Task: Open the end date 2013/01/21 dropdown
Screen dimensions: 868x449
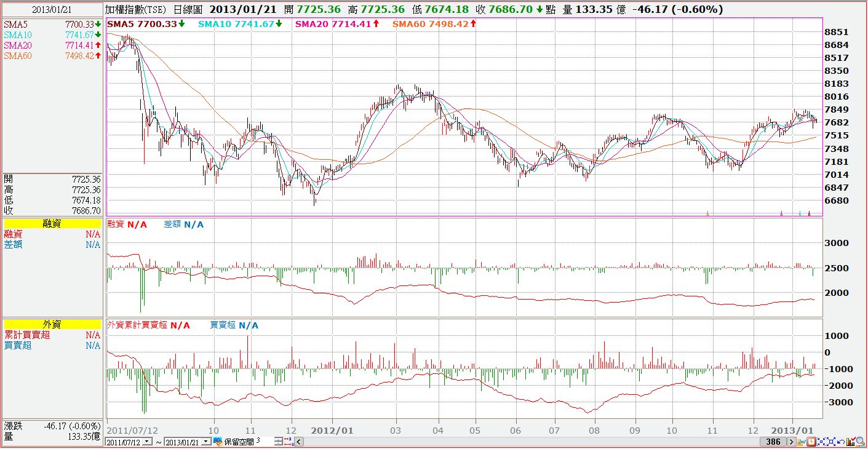Action: [x=206, y=442]
